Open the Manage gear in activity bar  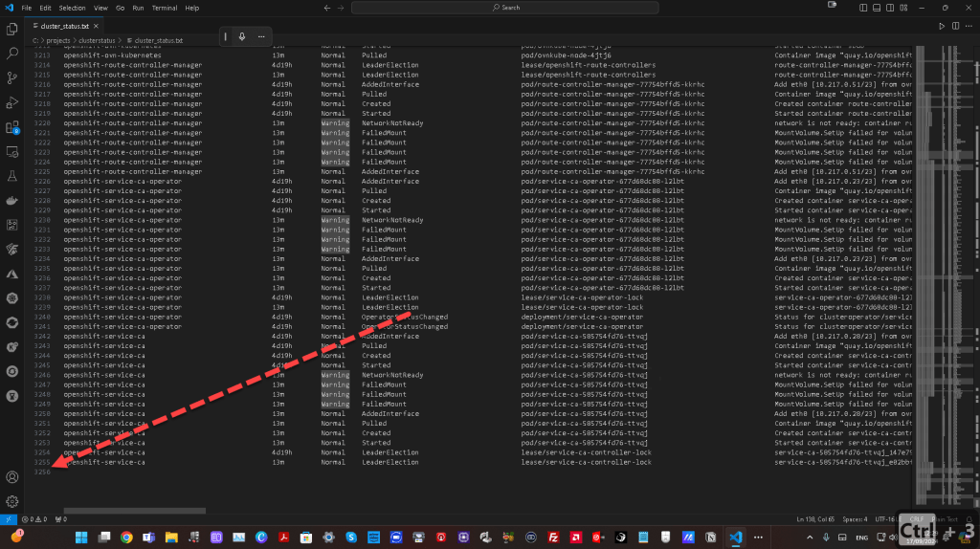[x=11, y=501]
